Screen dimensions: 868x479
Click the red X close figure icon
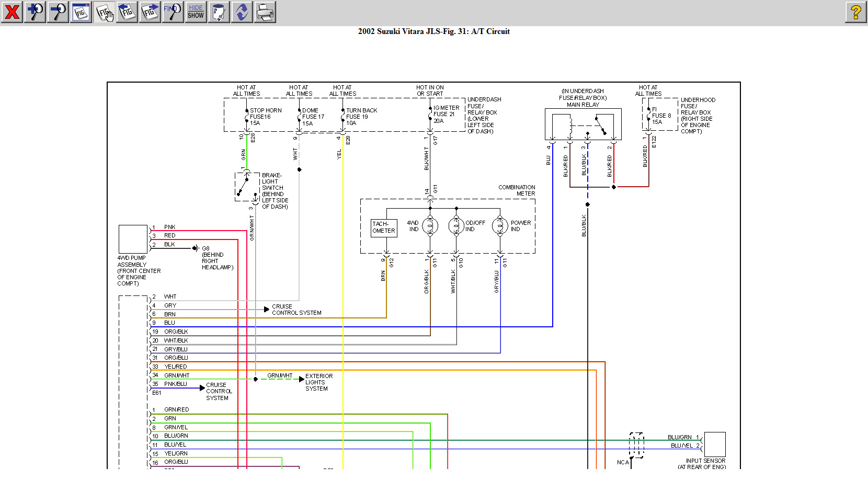point(12,12)
